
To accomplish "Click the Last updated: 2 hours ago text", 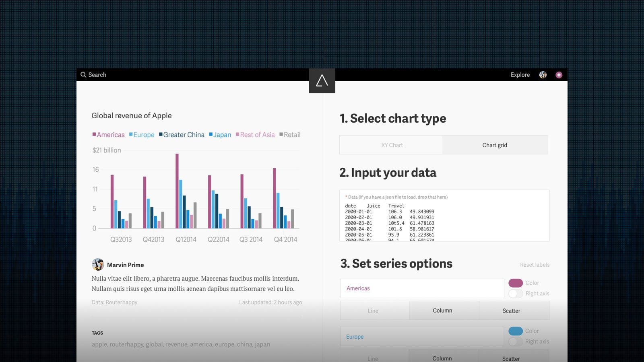I will pyautogui.click(x=270, y=302).
